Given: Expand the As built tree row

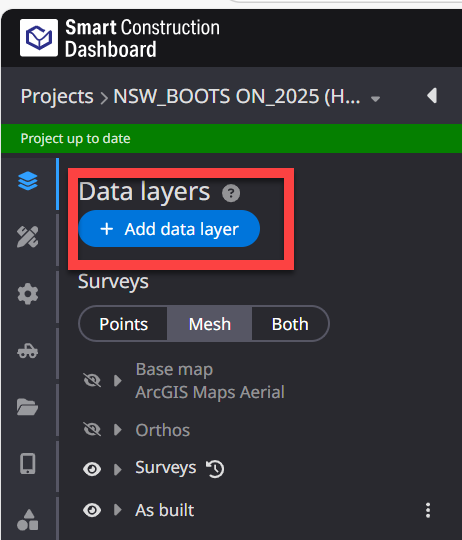Looking at the screenshot, I should (118, 510).
